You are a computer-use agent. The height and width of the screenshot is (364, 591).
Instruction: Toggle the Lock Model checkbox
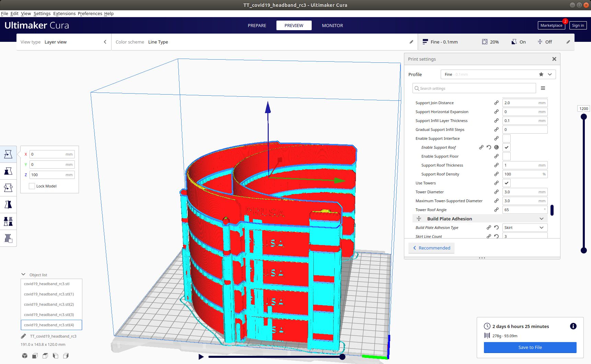[32, 186]
